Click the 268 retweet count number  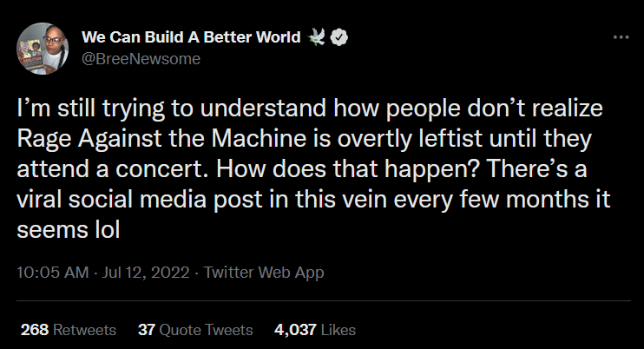click(x=34, y=330)
